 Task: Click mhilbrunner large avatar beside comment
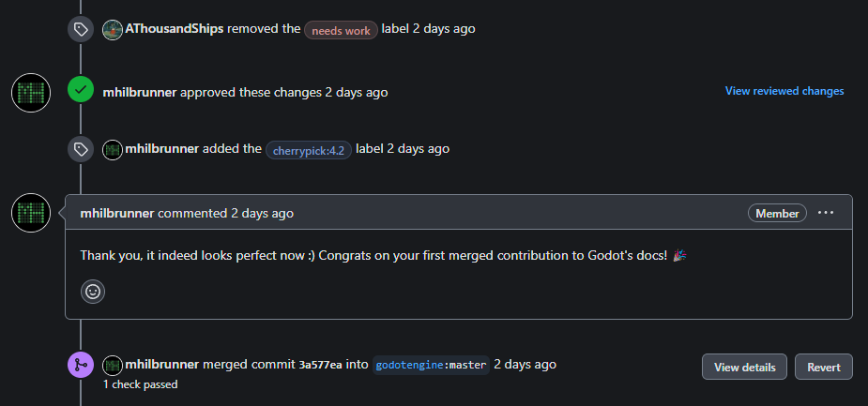pyautogui.click(x=31, y=213)
